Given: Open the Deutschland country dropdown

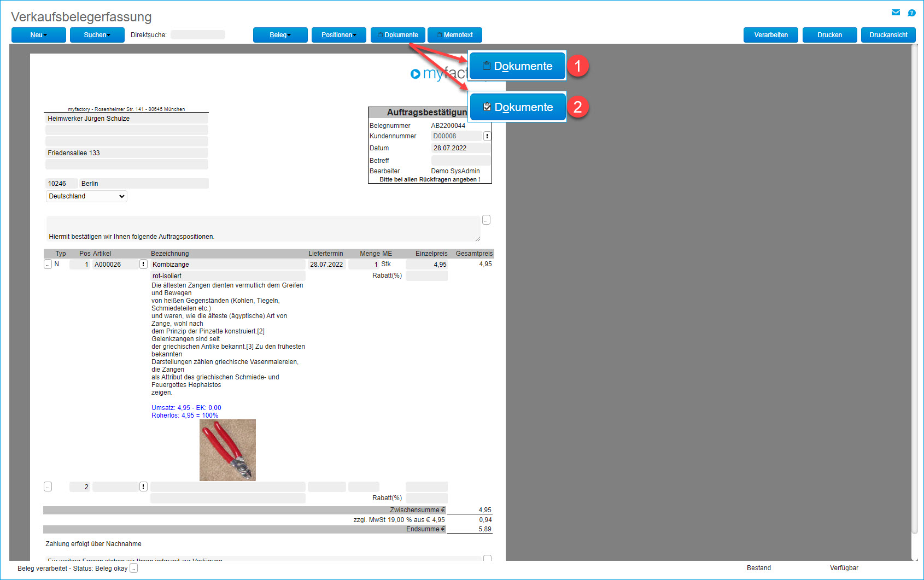Looking at the screenshot, I should (86, 196).
